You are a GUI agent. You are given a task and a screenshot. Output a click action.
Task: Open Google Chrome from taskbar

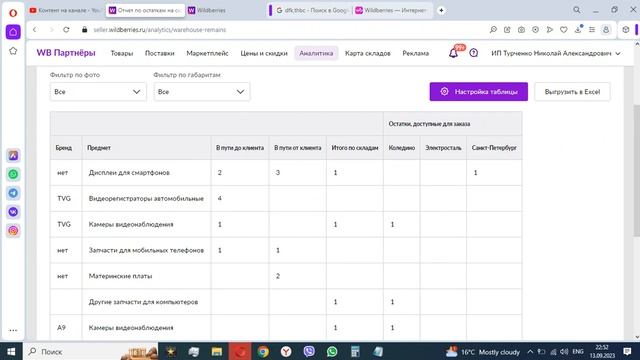(x=263, y=351)
